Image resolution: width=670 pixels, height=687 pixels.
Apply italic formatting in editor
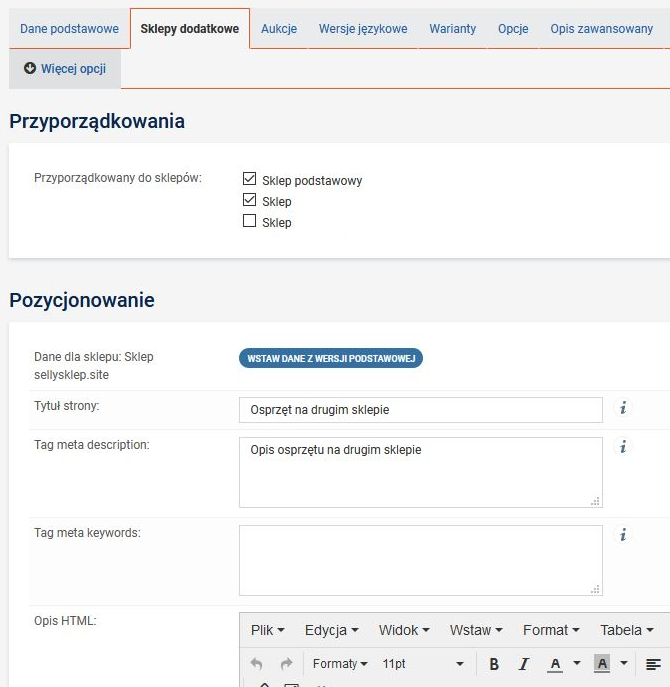point(523,664)
